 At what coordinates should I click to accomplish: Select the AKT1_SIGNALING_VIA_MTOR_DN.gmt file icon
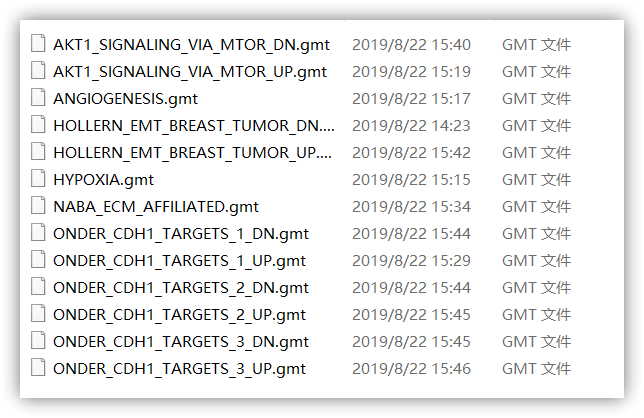pyautogui.click(x=38, y=44)
